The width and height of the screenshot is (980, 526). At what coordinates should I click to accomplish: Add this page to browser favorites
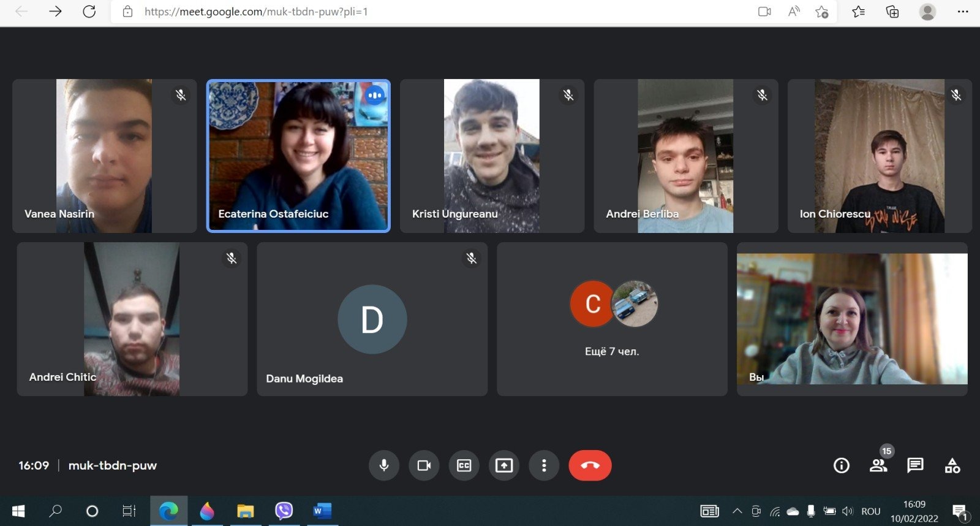point(822,12)
